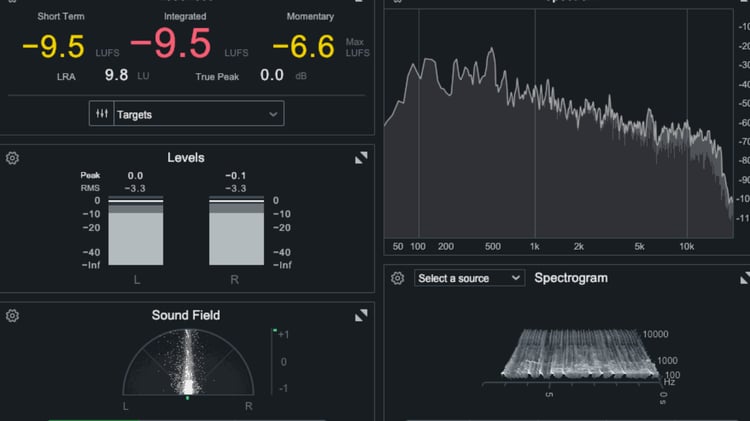The width and height of the screenshot is (750, 421).
Task: Open the Select a source dropdown
Action: (x=469, y=278)
